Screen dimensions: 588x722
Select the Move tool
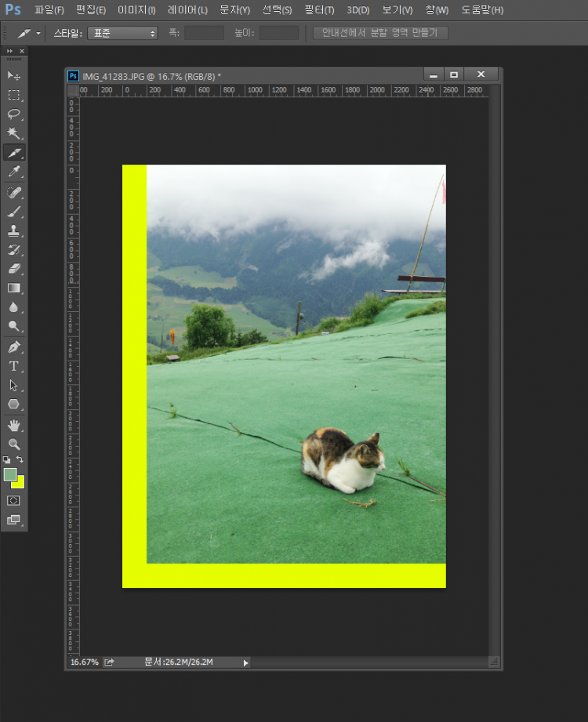click(x=14, y=75)
